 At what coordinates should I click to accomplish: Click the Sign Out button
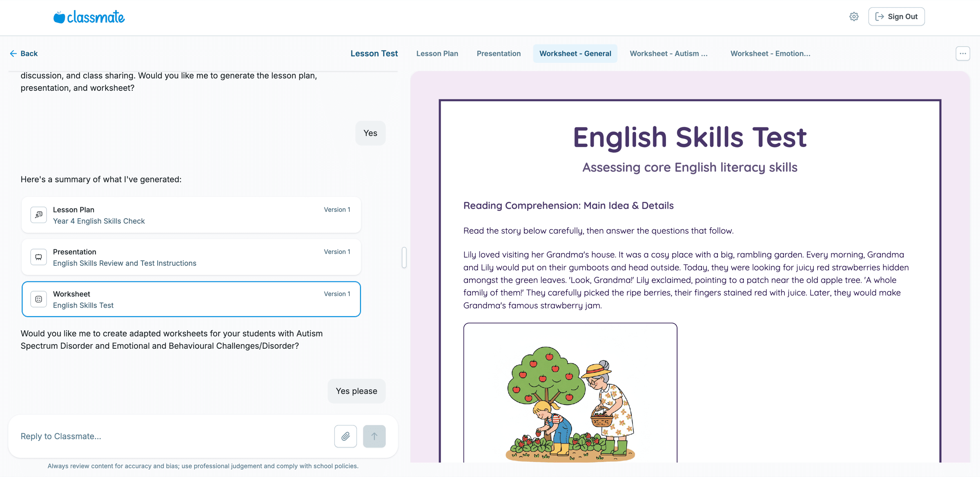tap(896, 17)
